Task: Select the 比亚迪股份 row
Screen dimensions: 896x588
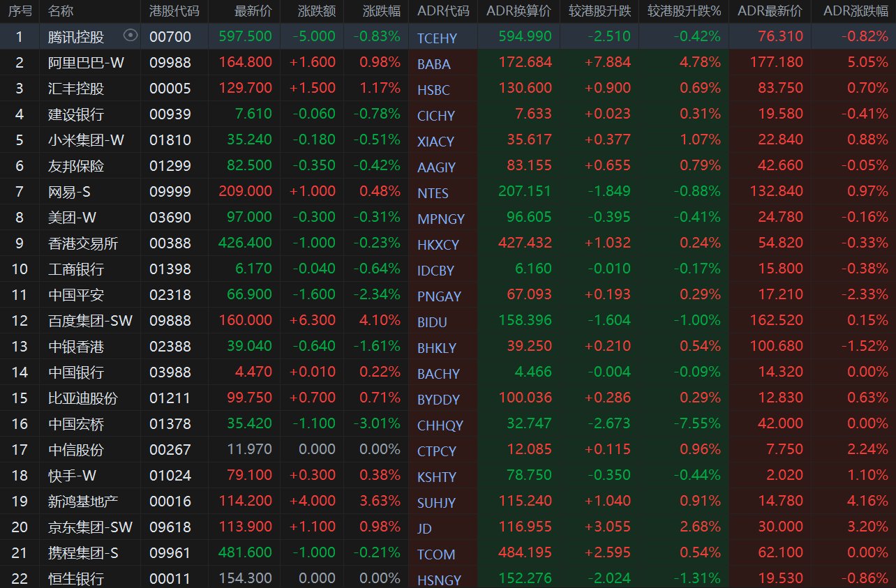Action: (x=83, y=398)
